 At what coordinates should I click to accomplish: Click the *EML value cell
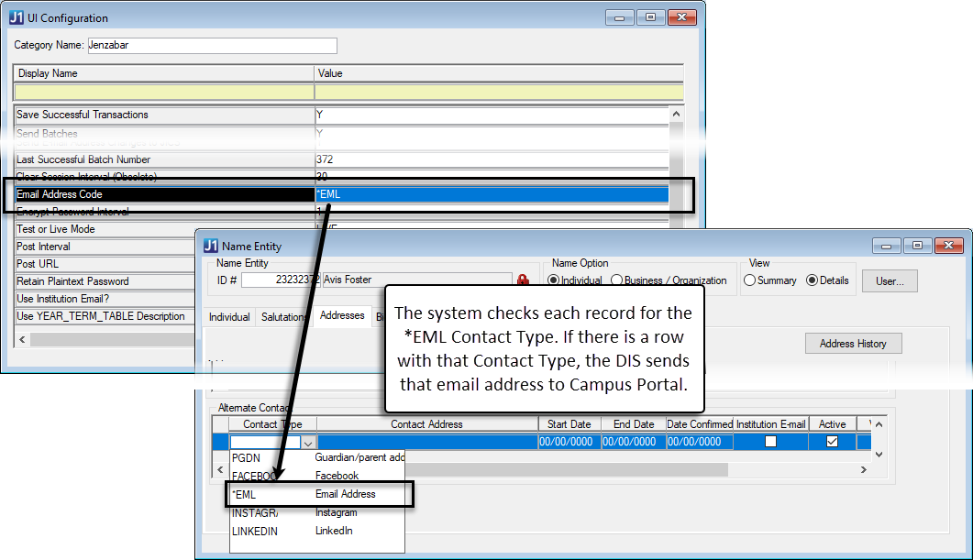(492, 194)
